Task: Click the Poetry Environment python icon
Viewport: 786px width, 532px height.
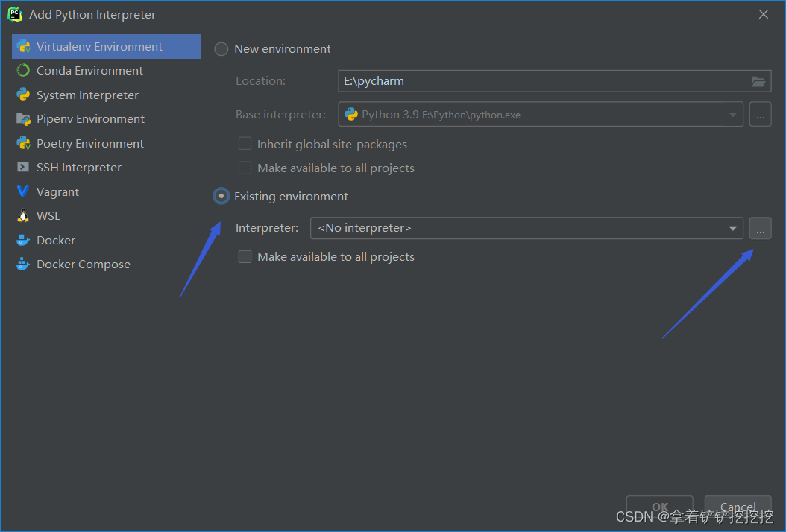Action: point(23,143)
